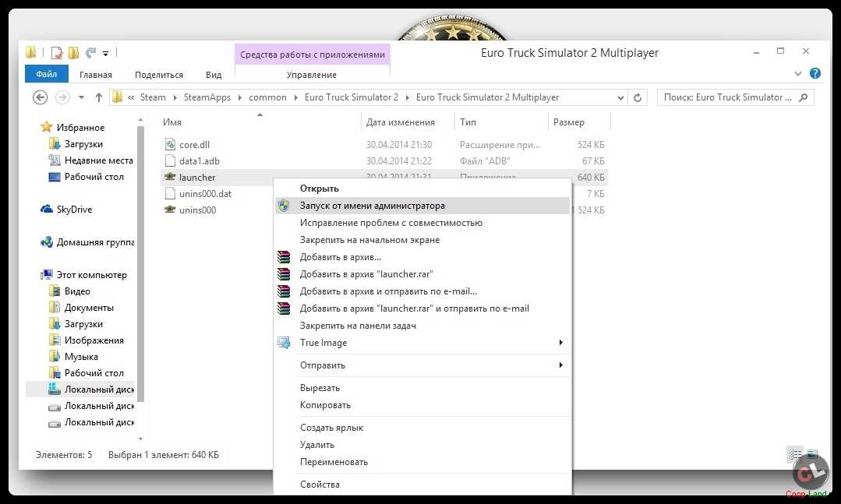
Task: Open the Видео folder icon in the sidebar
Action: (x=55, y=291)
